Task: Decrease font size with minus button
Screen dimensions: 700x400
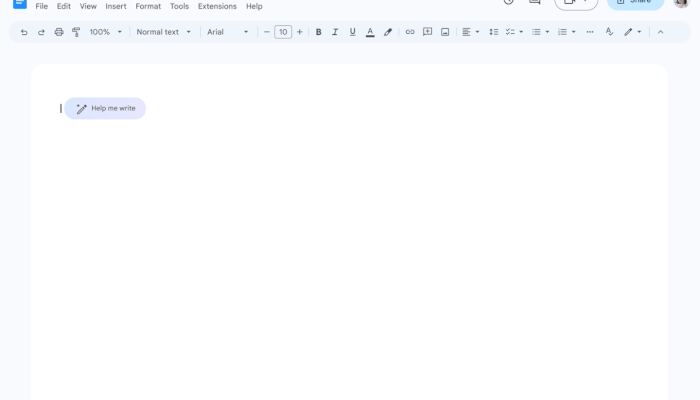Action: tap(267, 32)
